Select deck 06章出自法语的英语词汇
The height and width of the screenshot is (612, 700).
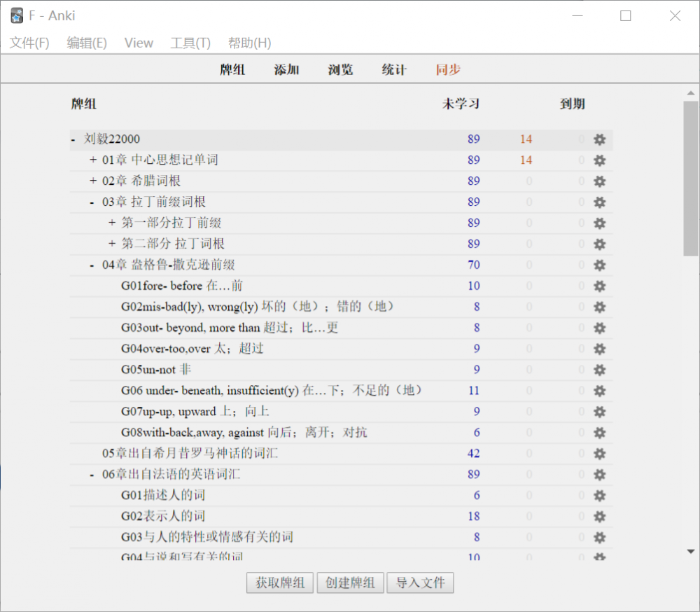point(171,475)
